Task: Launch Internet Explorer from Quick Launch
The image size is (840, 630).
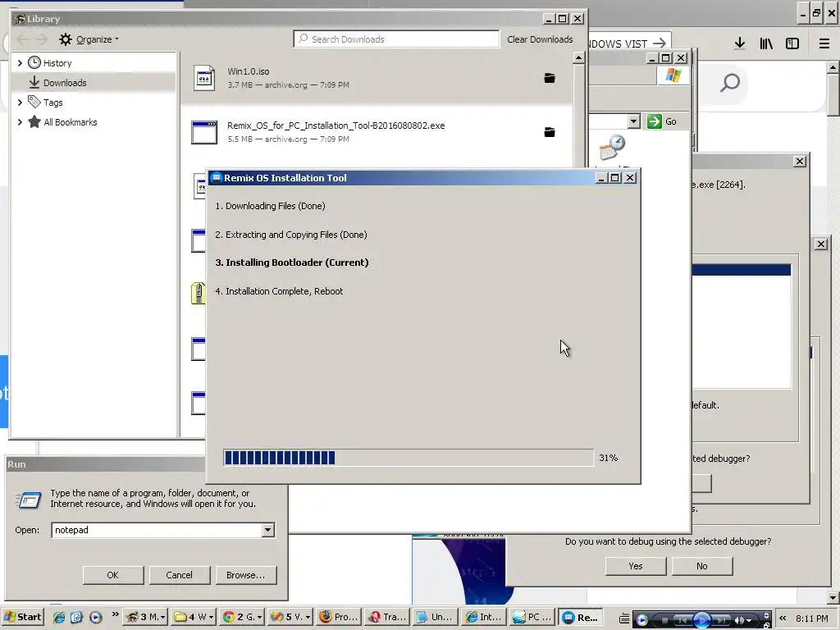Action: click(x=58, y=617)
